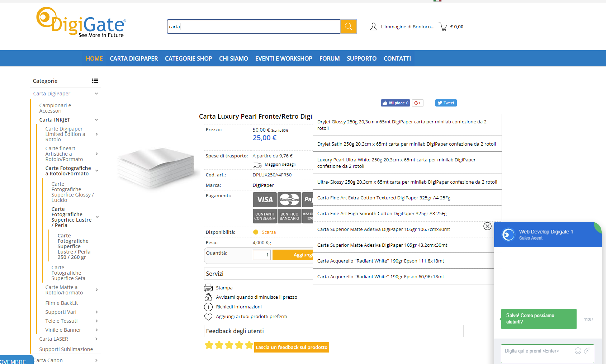Click the chat attachment paperclip icon
The height and width of the screenshot is (364, 606).
pos(587,351)
